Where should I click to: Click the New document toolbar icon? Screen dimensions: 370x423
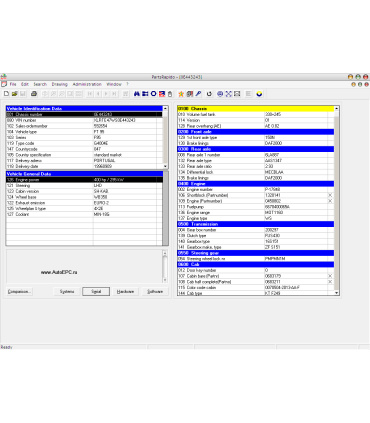[6, 94]
